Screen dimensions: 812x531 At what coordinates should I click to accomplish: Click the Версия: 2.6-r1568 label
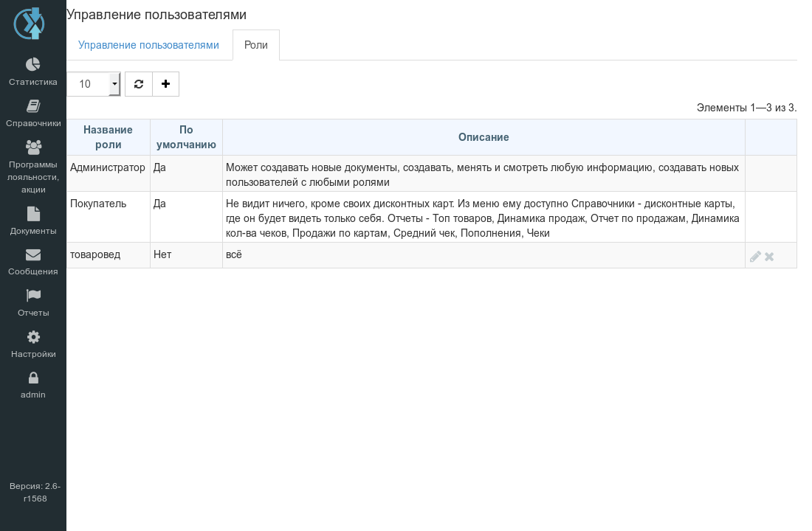click(35, 492)
